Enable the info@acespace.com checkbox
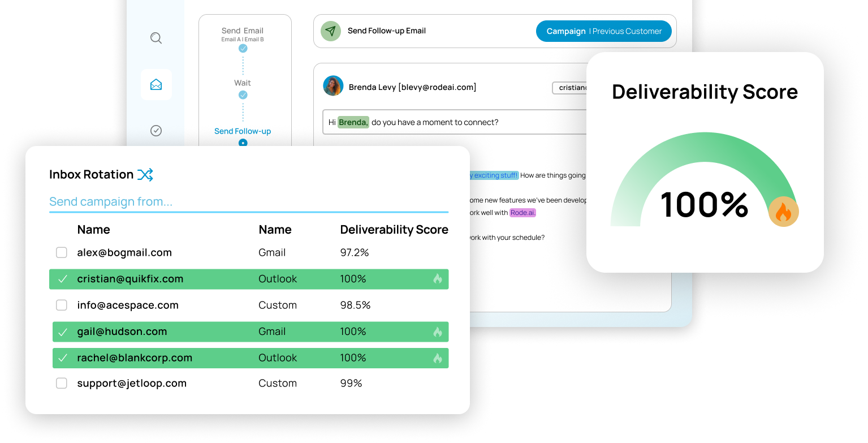The image size is (868, 443). (62, 306)
